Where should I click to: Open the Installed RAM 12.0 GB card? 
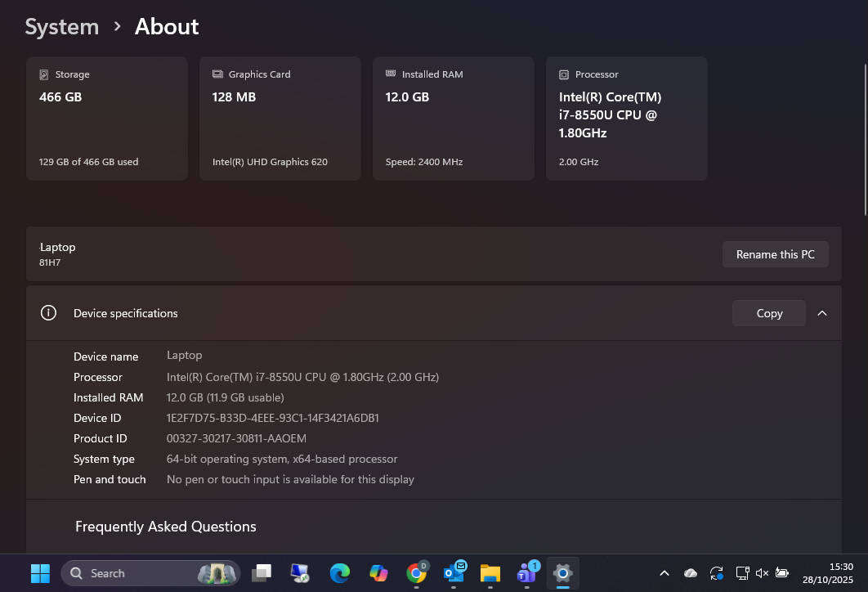tap(454, 119)
